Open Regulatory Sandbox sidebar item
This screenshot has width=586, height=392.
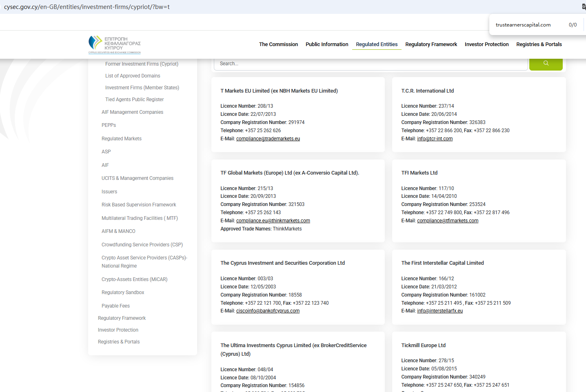(x=123, y=292)
